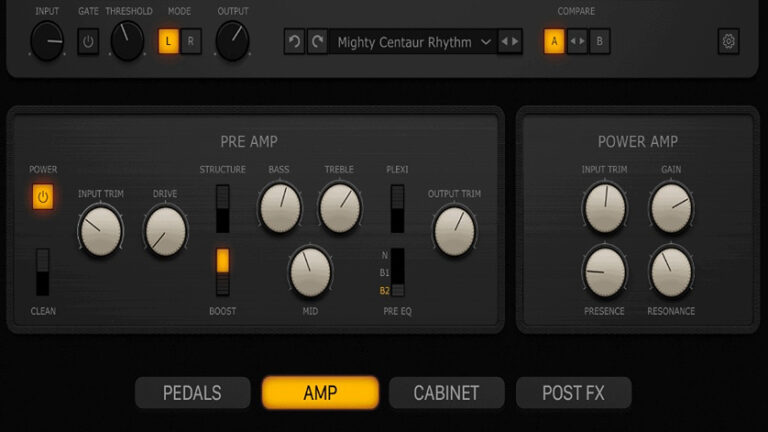Viewport: 768px width, 432px height.
Task: Select compare slot B
Action: [600, 42]
